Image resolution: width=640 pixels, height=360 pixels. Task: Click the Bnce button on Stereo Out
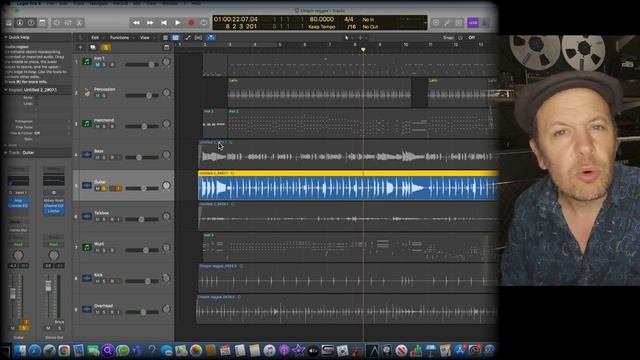point(59,322)
